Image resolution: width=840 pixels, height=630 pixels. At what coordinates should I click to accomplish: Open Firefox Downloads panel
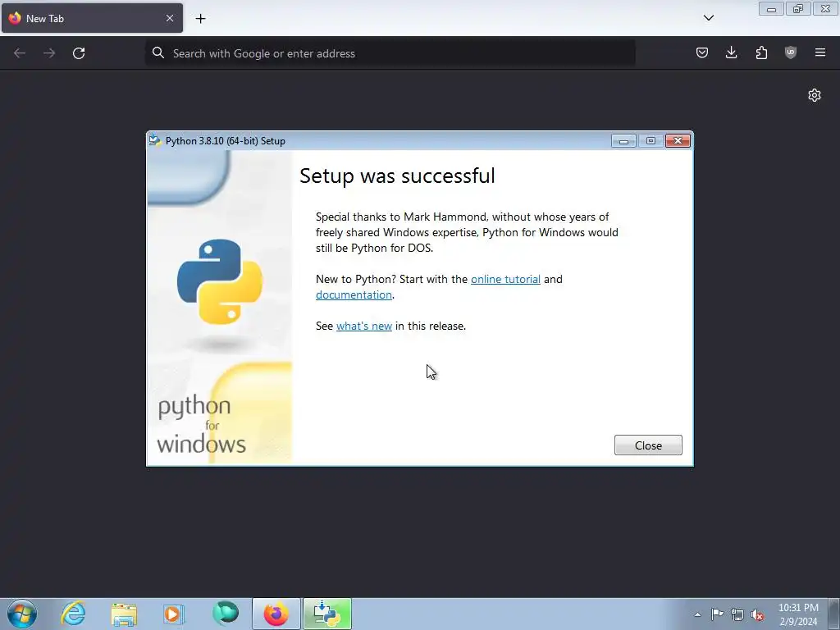(x=731, y=52)
